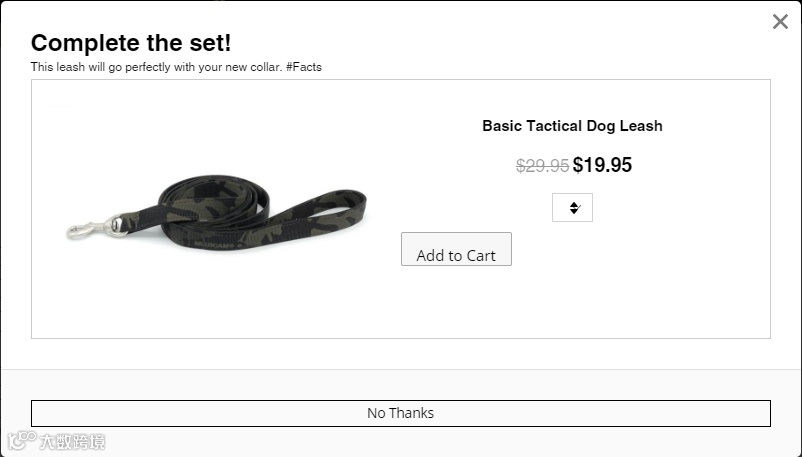
Task: Click the down arrow in variant selector
Action: 574,211
